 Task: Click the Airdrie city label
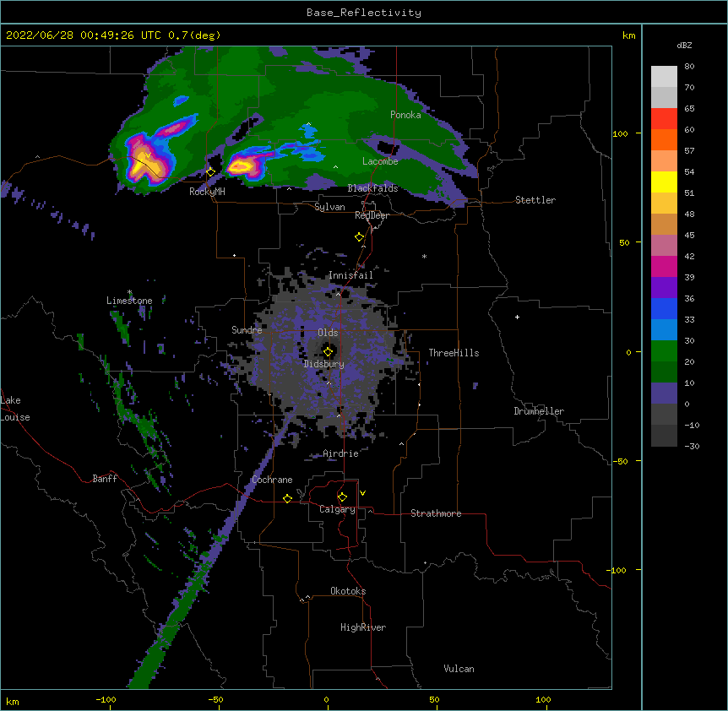[341, 453]
